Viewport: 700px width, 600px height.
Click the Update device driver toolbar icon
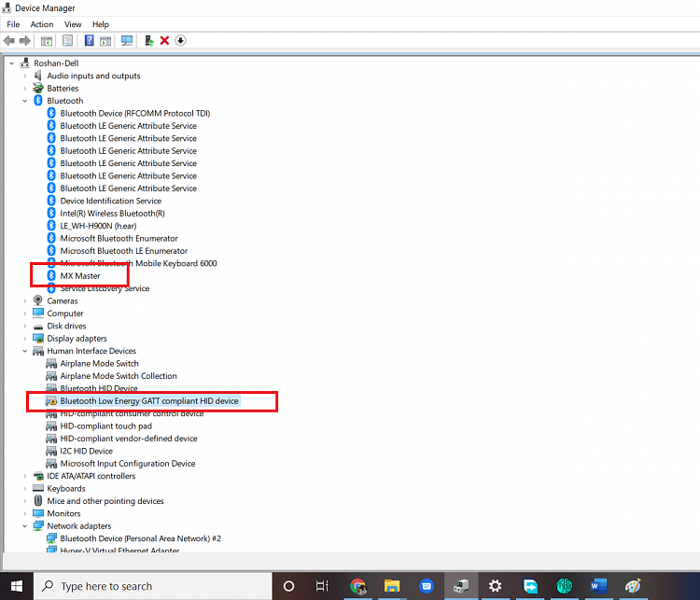click(149, 41)
